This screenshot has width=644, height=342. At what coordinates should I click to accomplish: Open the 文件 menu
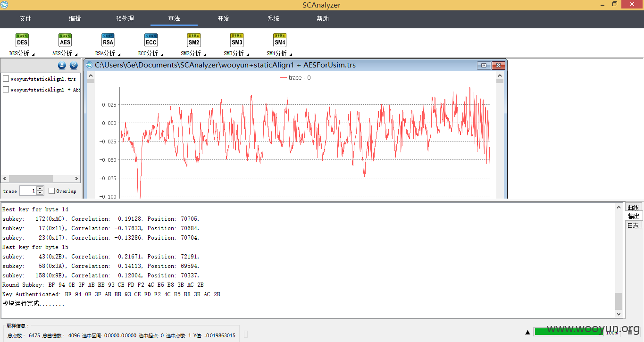click(25, 19)
